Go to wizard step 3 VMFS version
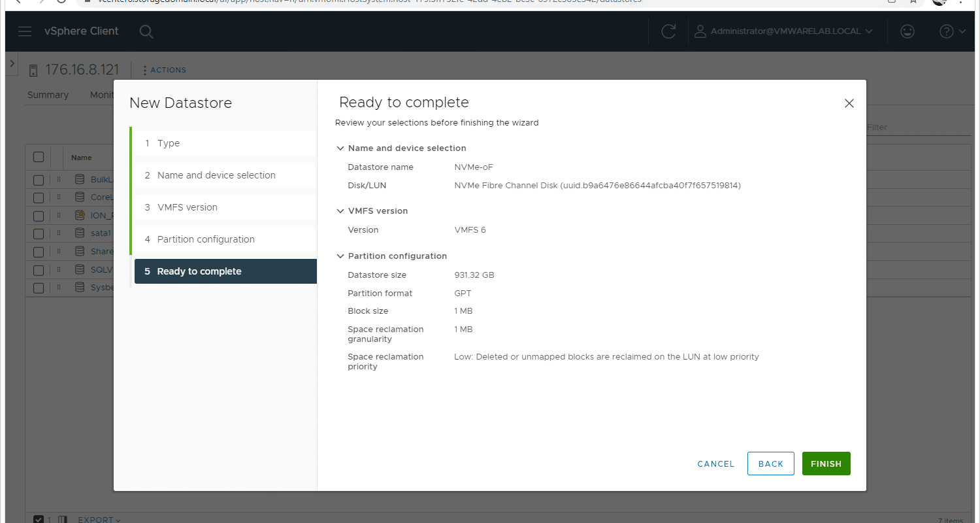 [224, 207]
